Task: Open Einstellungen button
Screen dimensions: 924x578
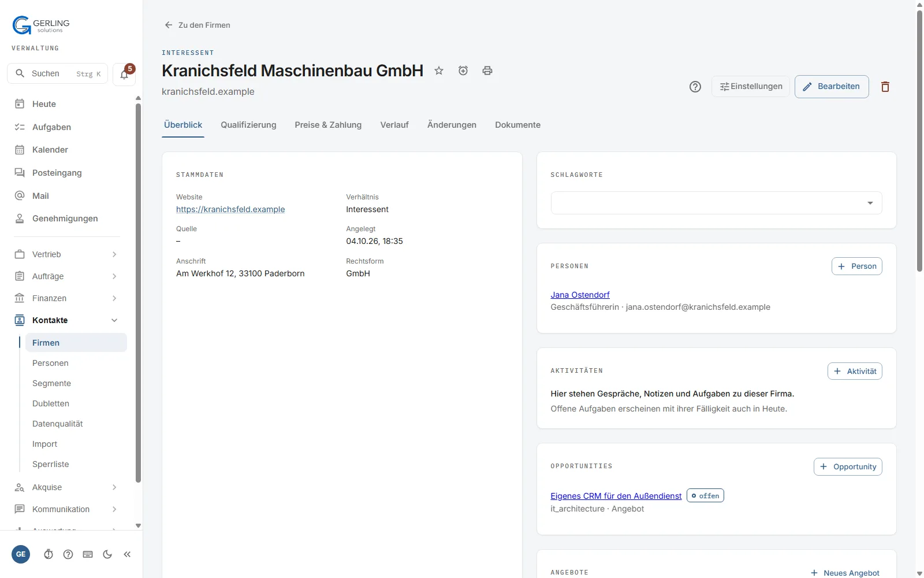Action: click(751, 87)
